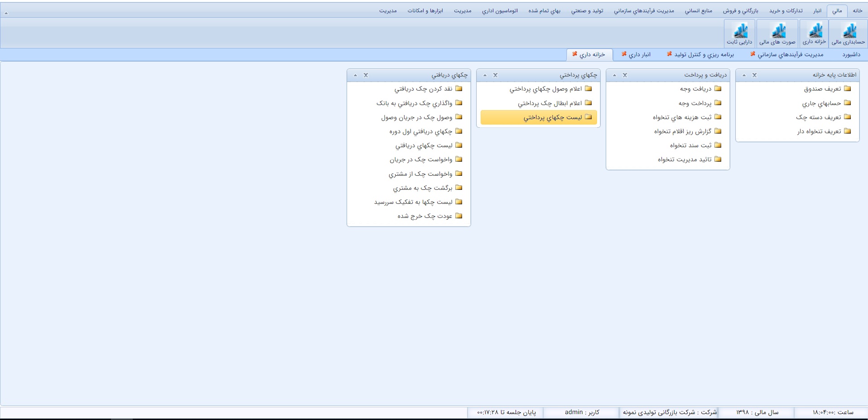Open ليست چکها به تفکيک سررسيد
The width and height of the screenshot is (868, 420).
coord(413,202)
